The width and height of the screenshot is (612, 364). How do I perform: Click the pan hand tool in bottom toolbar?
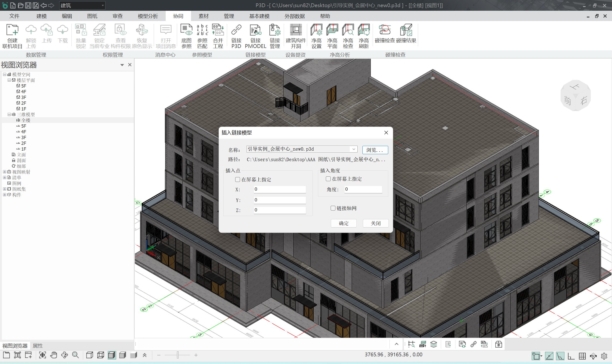[54, 355]
